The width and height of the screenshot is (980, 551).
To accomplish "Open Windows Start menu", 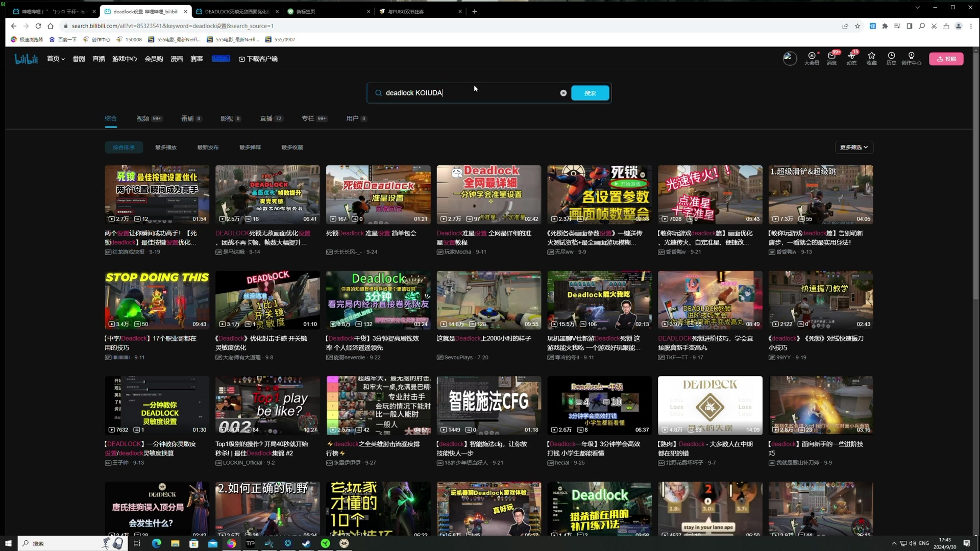I will pos(8,543).
